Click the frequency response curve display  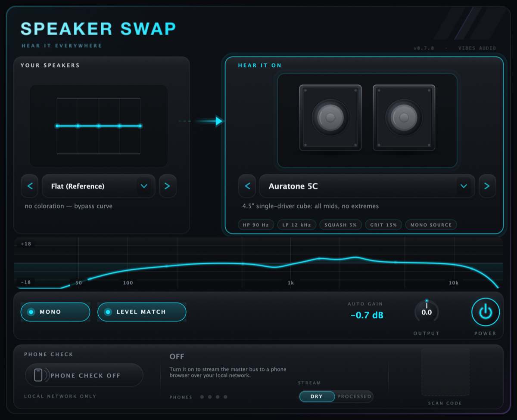click(x=258, y=263)
